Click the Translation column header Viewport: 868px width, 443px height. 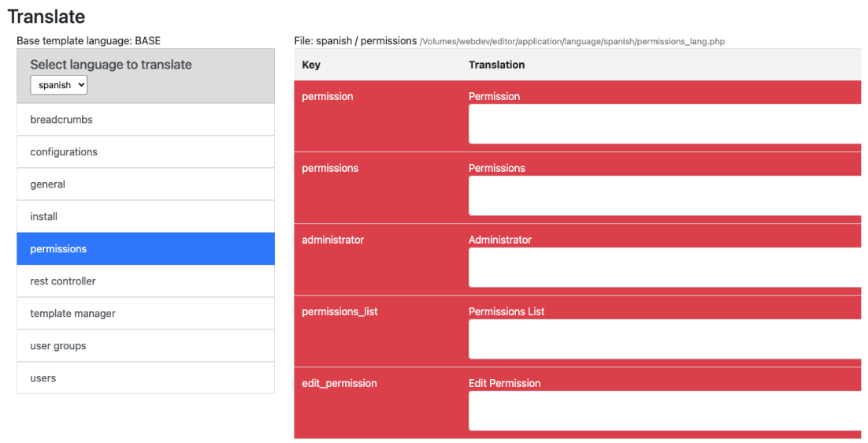point(496,65)
